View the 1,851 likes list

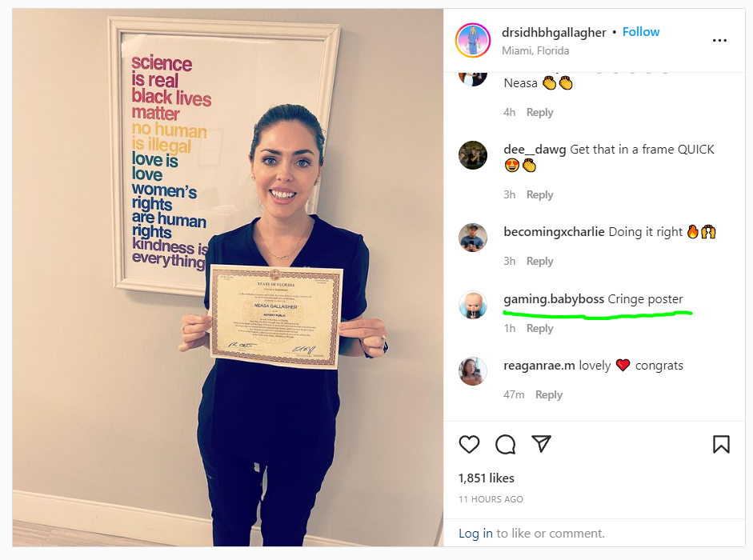486,478
